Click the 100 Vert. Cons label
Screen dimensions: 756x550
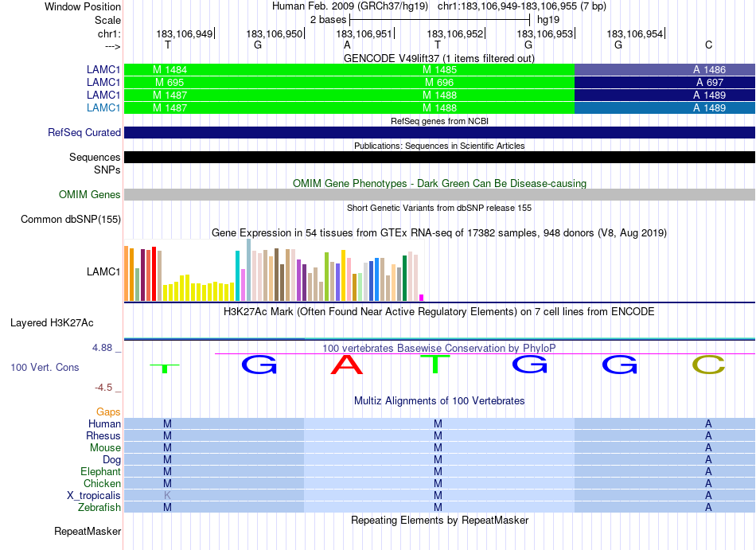click(x=45, y=367)
